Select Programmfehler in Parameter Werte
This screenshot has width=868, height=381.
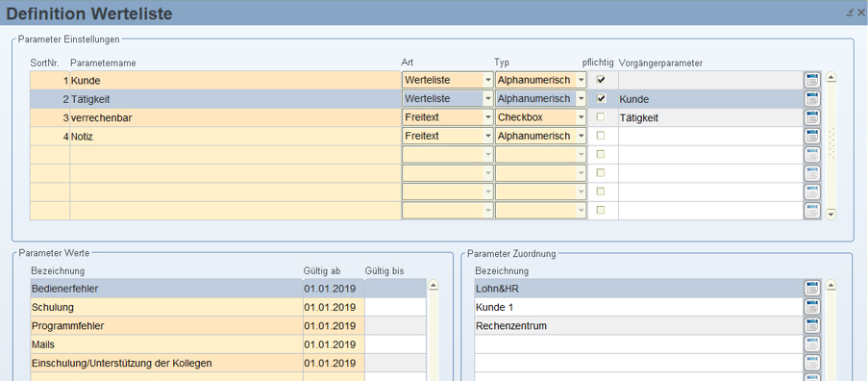[x=166, y=325]
